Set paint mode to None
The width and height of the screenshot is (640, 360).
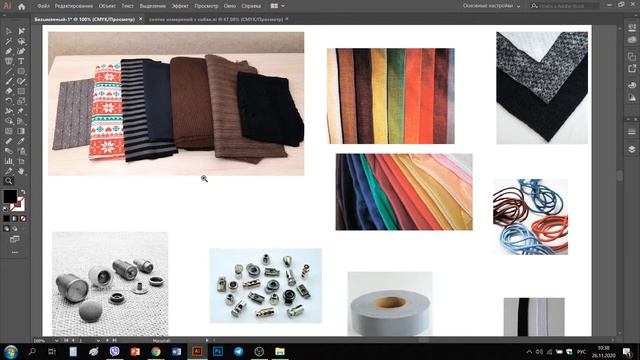(23, 219)
